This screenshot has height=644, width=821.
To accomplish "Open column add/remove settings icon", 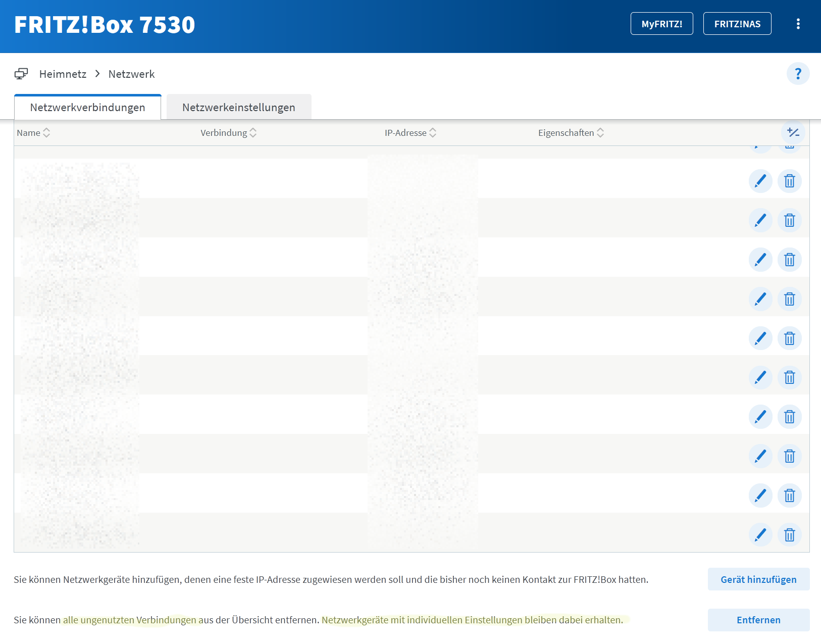I will coord(793,133).
